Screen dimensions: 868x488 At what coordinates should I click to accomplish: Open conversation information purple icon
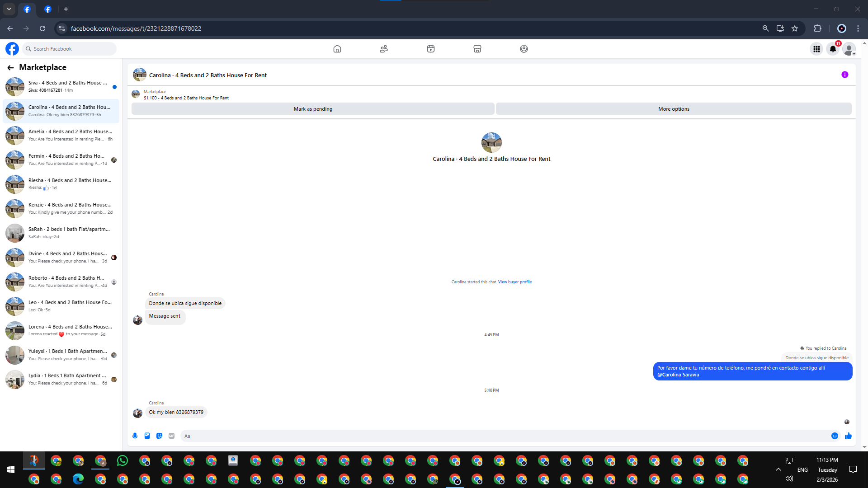(x=844, y=75)
